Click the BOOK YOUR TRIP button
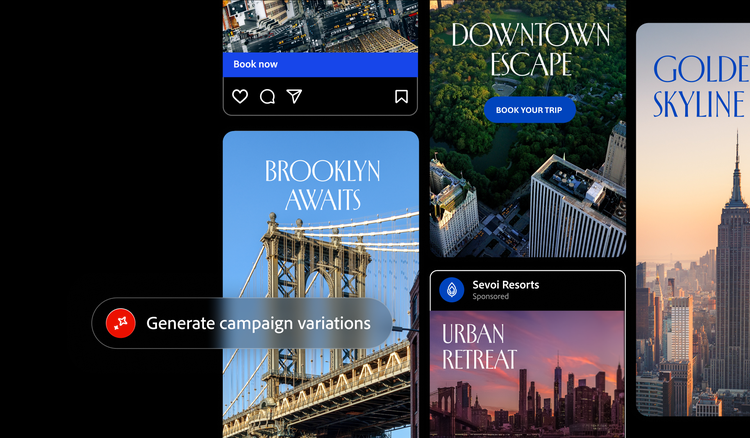 (529, 109)
